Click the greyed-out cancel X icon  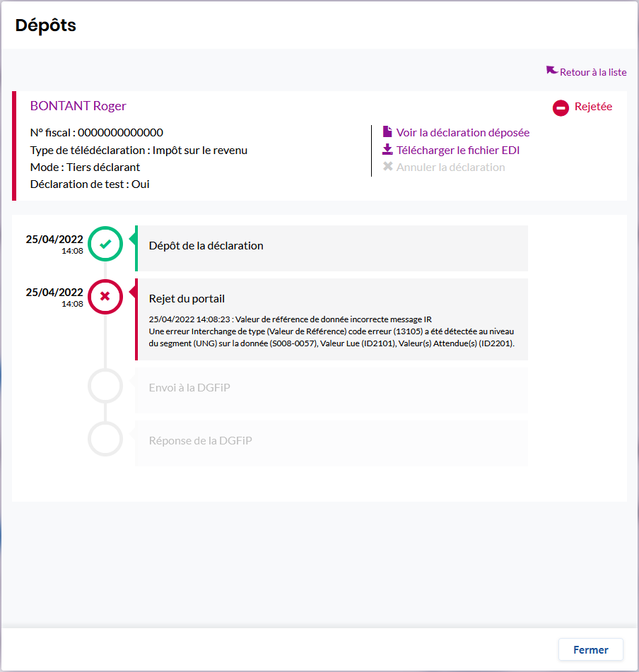[x=387, y=167]
